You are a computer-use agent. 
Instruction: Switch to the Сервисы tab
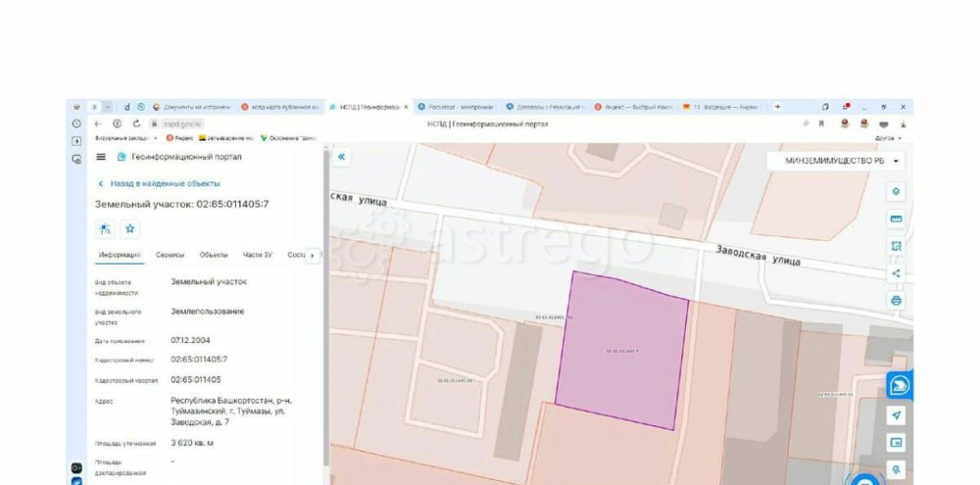(171, 255)
